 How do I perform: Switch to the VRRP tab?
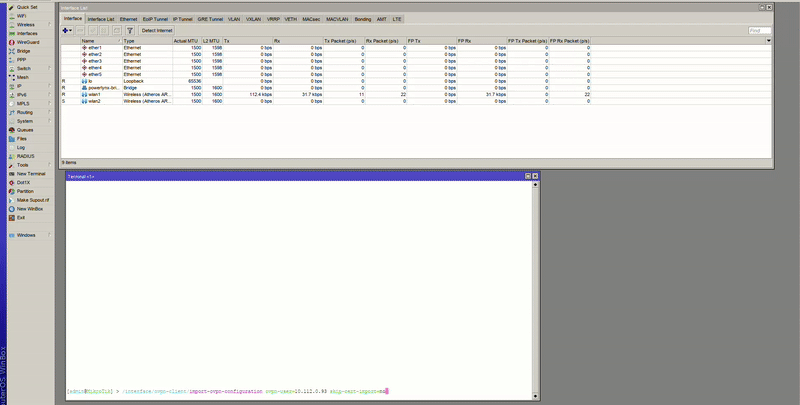(x=273, y=19)
